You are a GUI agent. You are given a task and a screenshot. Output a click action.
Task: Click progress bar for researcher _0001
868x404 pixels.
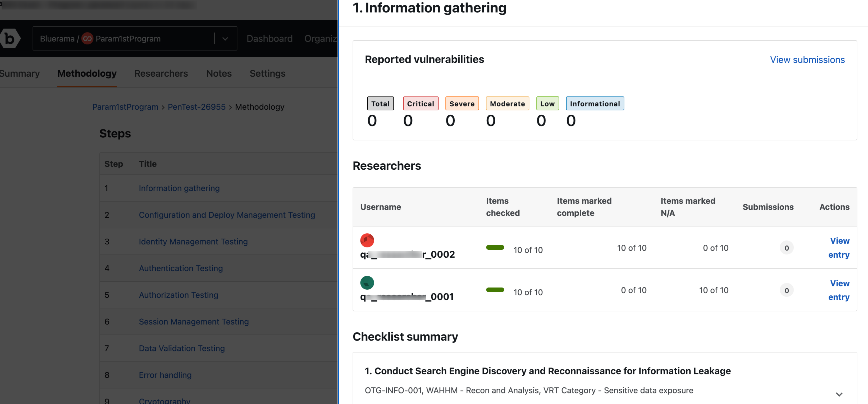pos(495,290)
